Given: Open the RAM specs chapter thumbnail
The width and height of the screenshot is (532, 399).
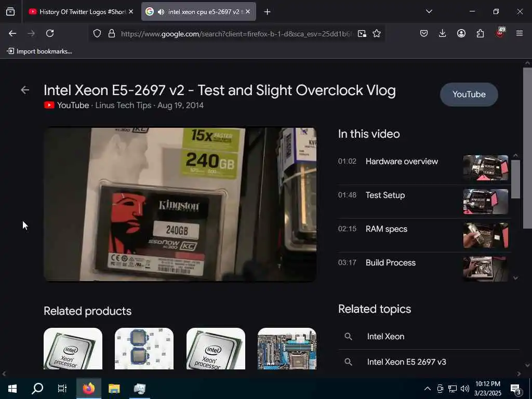Looking at the screenshot, I should (486, 235).
